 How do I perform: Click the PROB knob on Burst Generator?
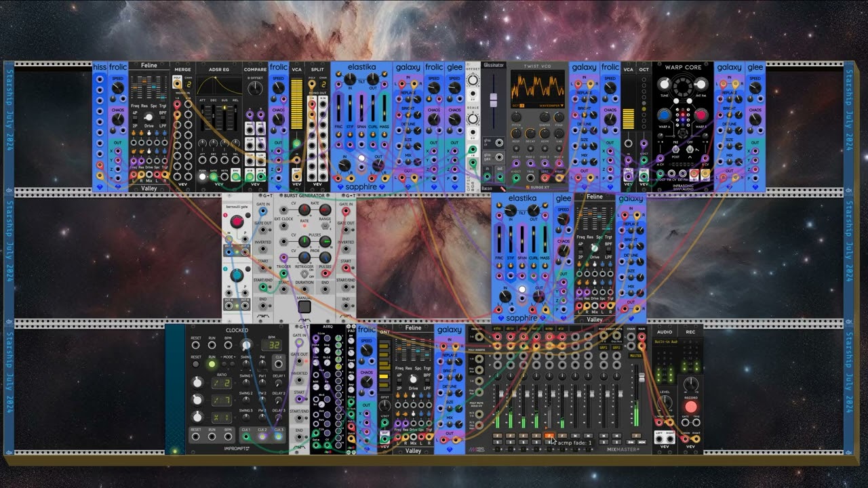click(x=325, y=258)
